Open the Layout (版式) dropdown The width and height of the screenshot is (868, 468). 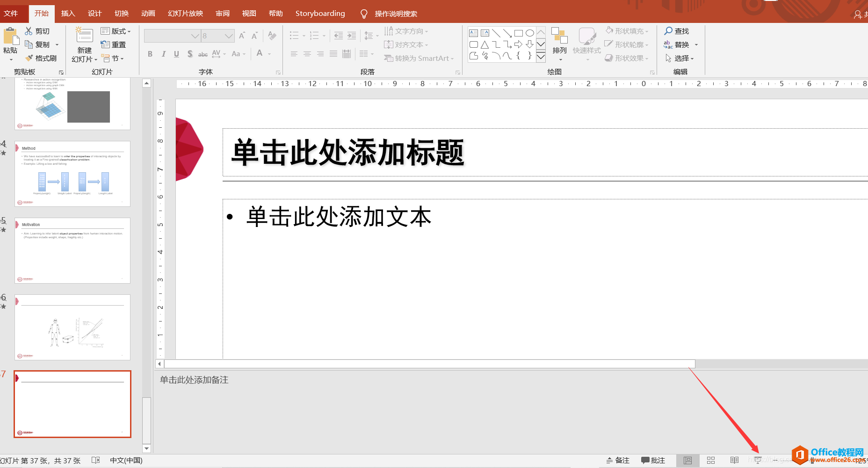116,31
